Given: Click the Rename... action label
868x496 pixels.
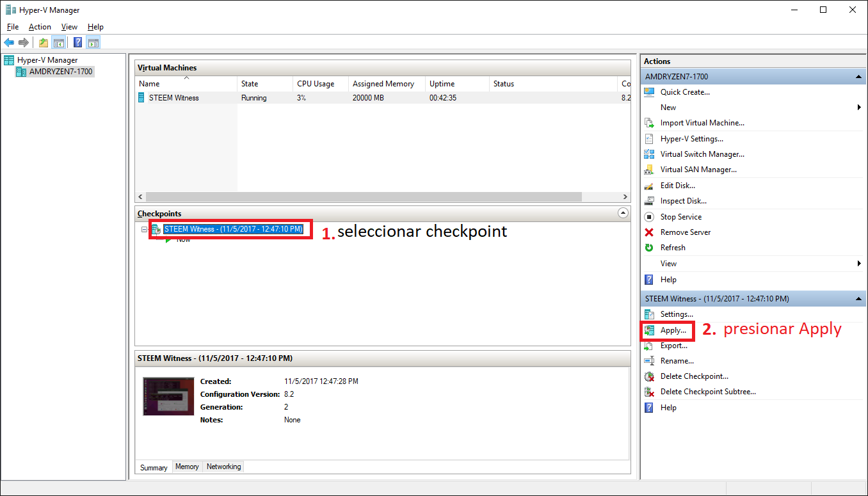Looking at the screenshot, I should pyautogui.click(x=677, y=361).
